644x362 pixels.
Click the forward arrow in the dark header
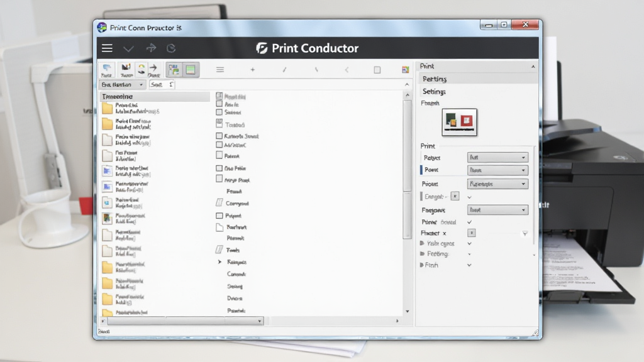click(151, 48)
